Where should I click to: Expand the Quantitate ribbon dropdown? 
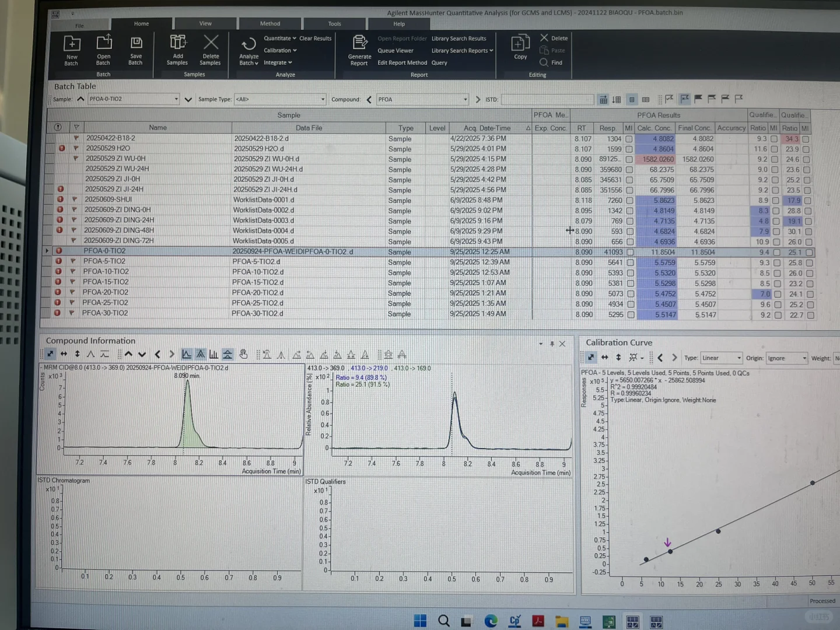[x=280, y=38]
